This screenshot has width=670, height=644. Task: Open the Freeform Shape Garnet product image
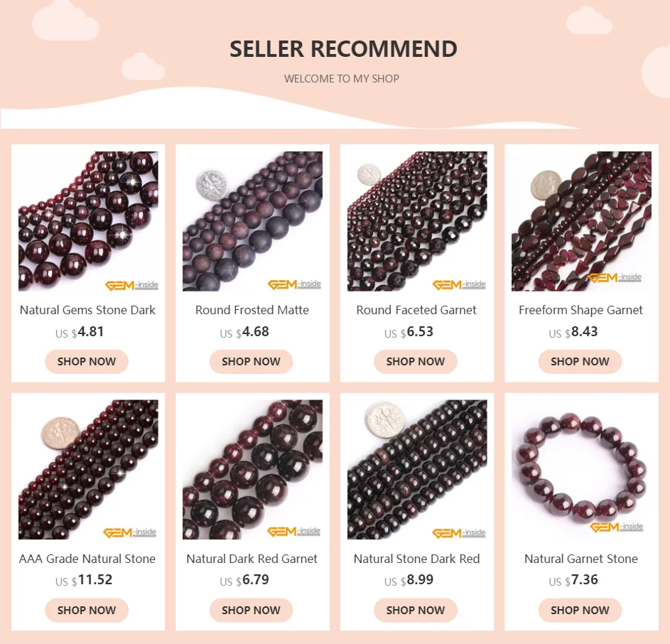point(582,221)
